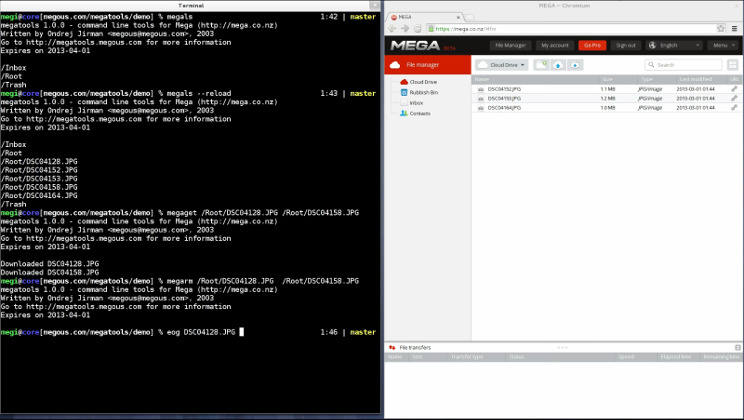
Task: Click Transfer type column in File transfers
Action: tap(467, 357)
